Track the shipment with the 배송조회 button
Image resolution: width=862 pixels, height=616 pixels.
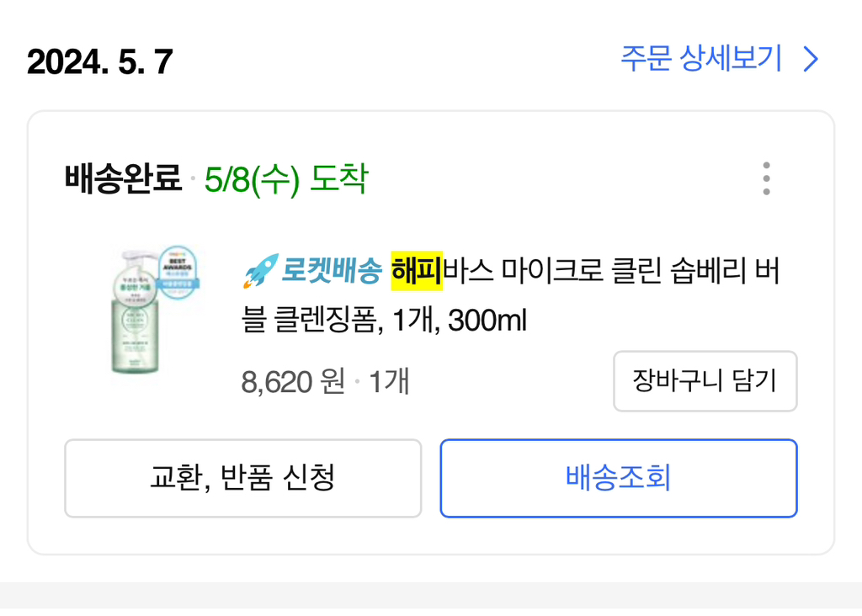click(x=618, y=478)
